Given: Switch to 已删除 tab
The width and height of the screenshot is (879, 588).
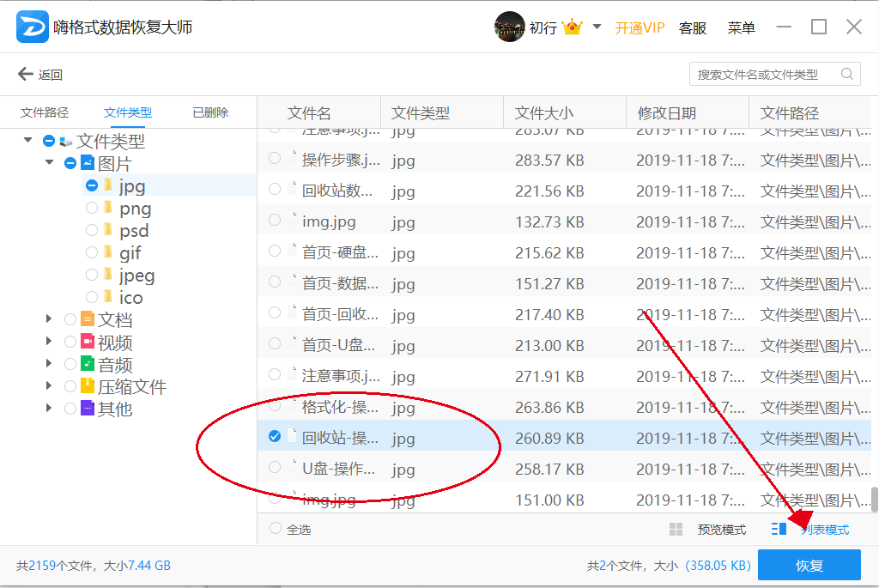Looking at the screenshot, I should click(x=211, y=112).
